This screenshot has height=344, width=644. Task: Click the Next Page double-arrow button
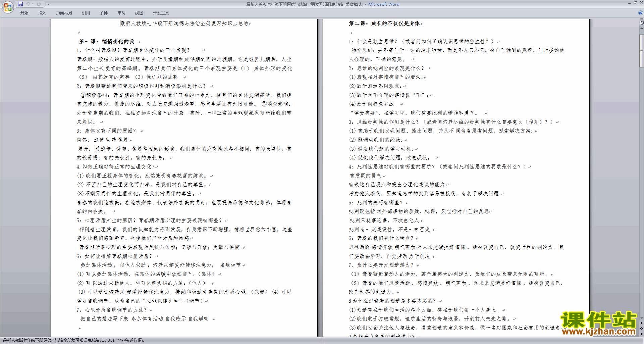point(641,334)
